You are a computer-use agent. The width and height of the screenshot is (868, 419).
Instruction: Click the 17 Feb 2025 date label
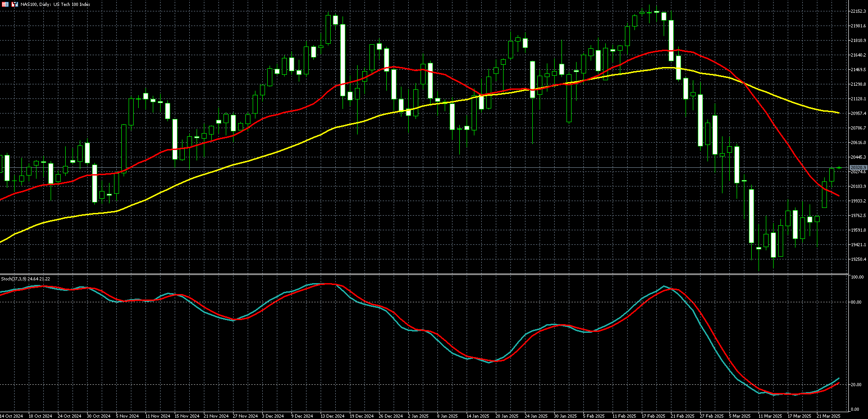(653, 416)
